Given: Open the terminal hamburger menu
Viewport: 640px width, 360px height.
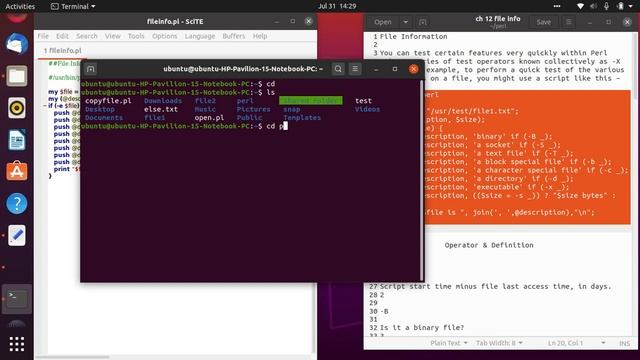Looking at the screenshot, I should [x=355, y=69].
